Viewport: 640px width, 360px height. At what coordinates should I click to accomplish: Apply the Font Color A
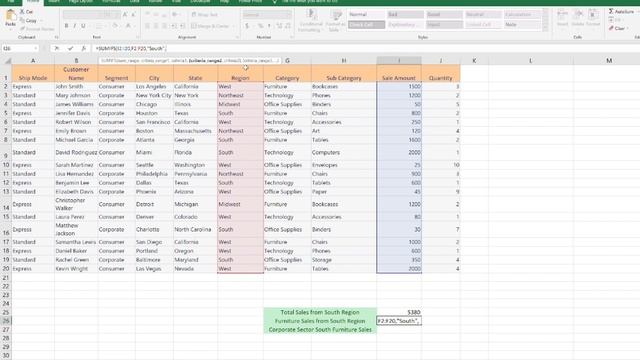coord(128,26)
